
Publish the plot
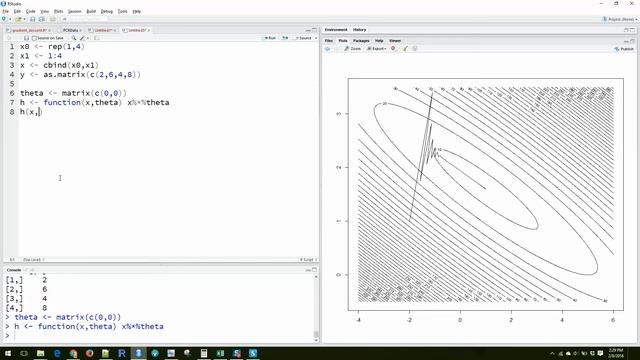624,49
